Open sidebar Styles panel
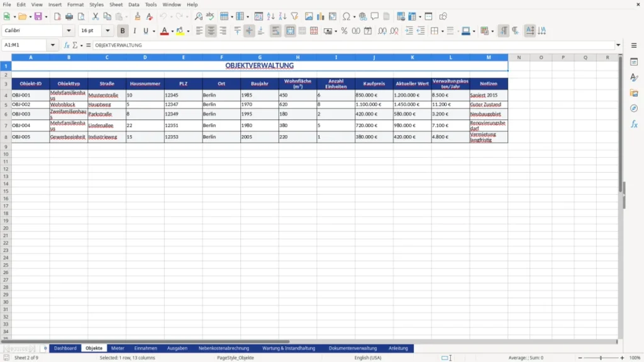The image size is (644, 362). (634, 77)
